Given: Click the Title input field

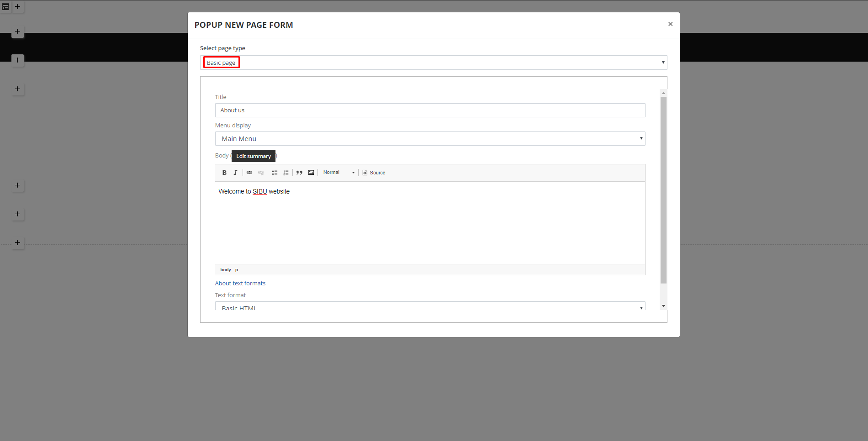Looking at the screenshot, I should click(x=430, y=110).
